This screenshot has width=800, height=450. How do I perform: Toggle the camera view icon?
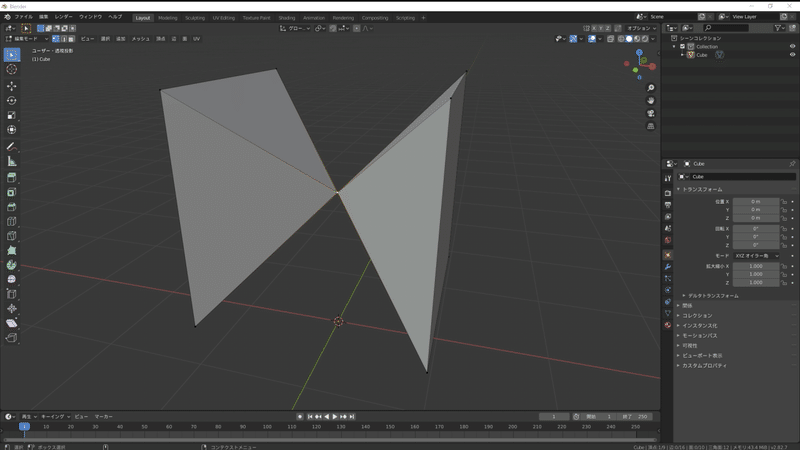coord(651,113)
